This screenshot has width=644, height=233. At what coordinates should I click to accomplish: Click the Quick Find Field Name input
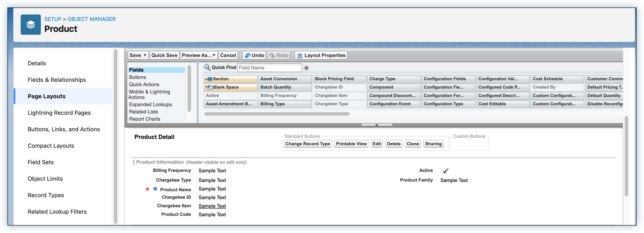point(269,68)
